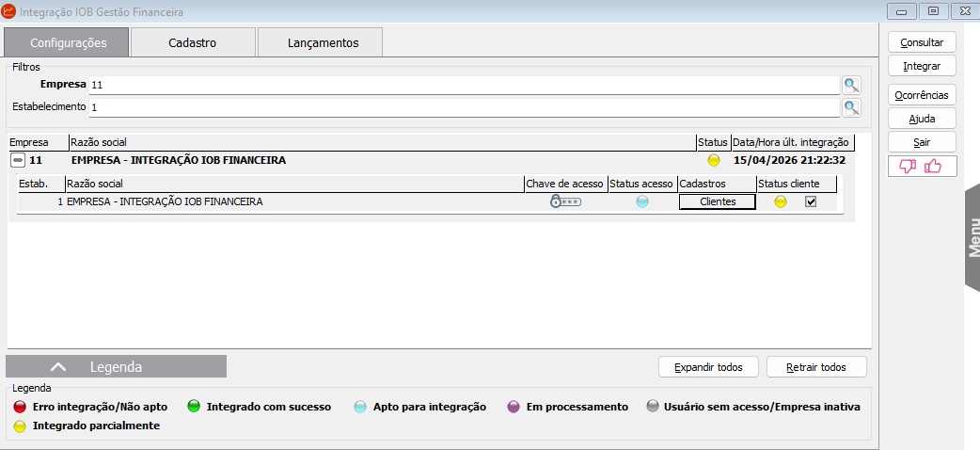Click yellow Status cliente indicator

click(780, 201)
